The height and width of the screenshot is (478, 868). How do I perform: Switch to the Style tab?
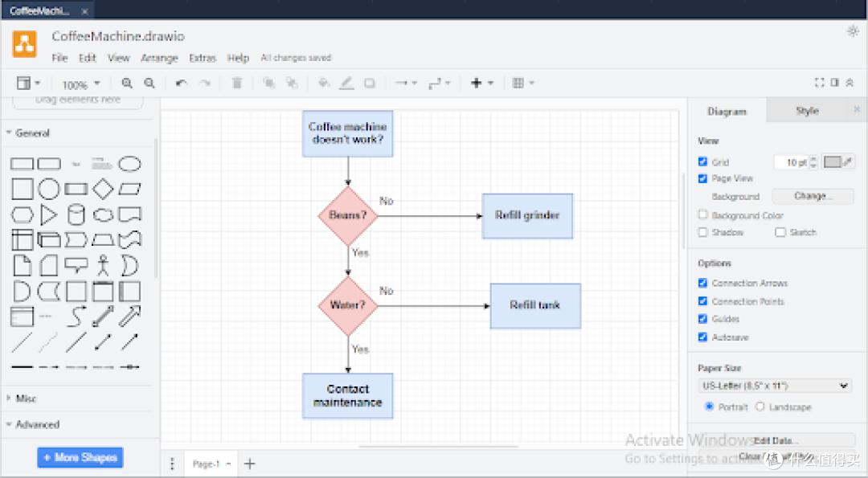807,111
